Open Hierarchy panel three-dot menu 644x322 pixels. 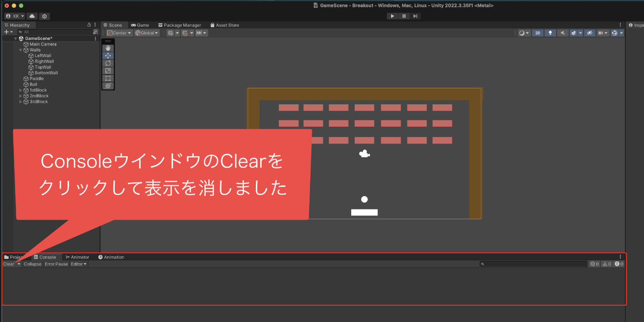tap(95, 25)
